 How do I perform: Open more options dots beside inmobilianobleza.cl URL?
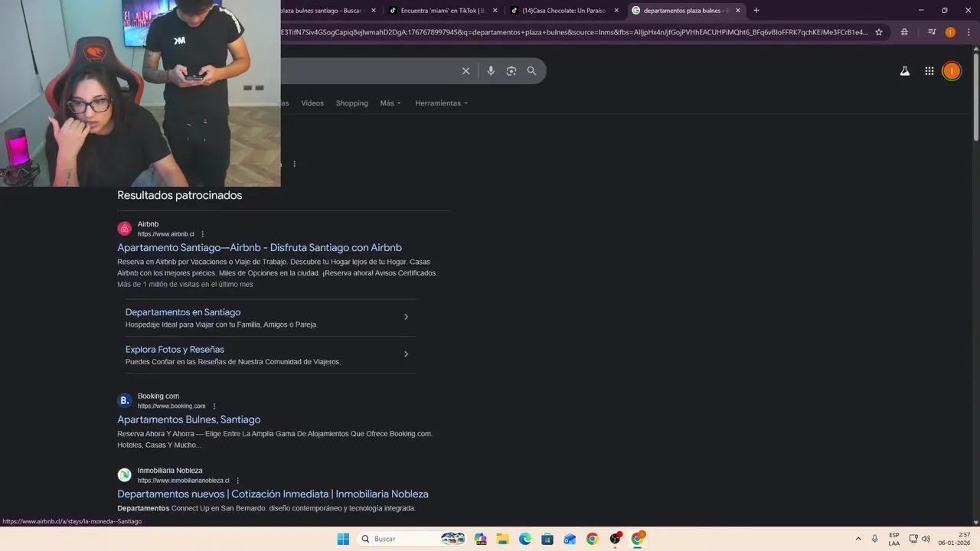coord(238,481)
